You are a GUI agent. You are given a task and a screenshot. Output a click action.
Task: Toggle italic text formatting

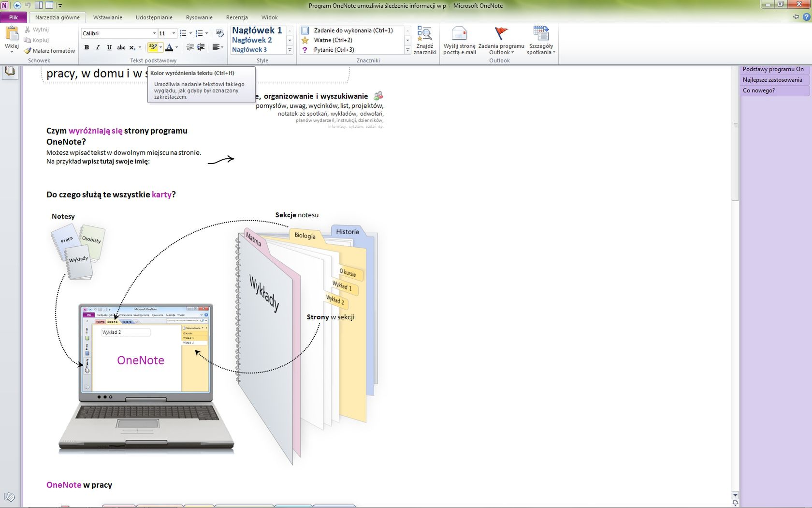98,47
